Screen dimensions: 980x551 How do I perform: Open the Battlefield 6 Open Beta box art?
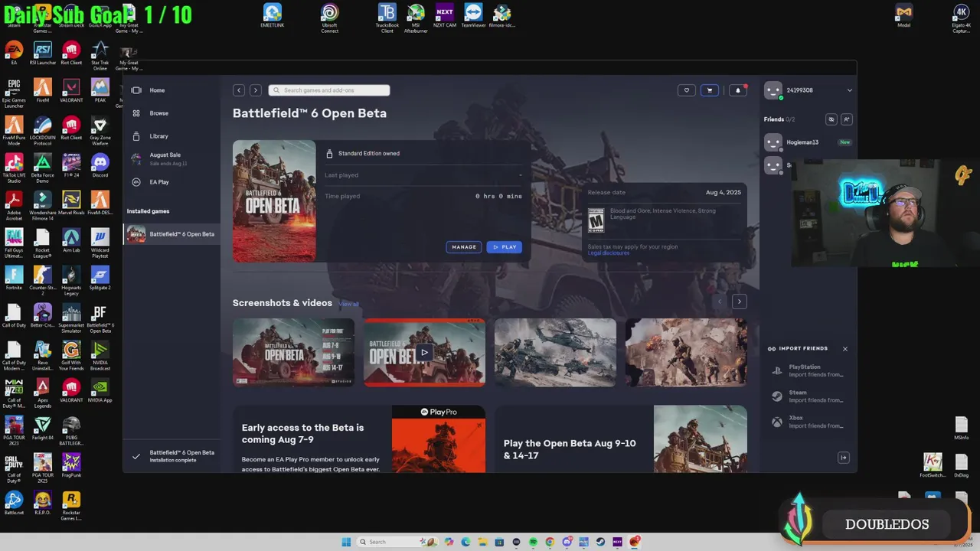pos(274,201)
